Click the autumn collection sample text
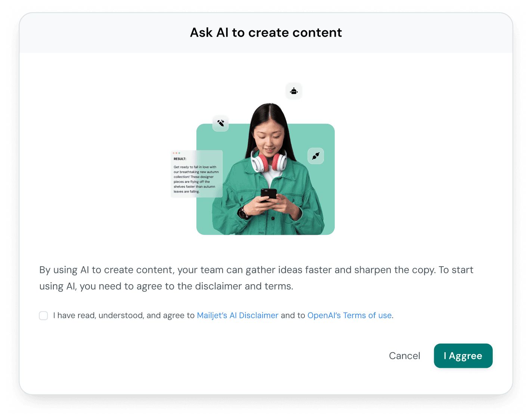 coord(196,179)
